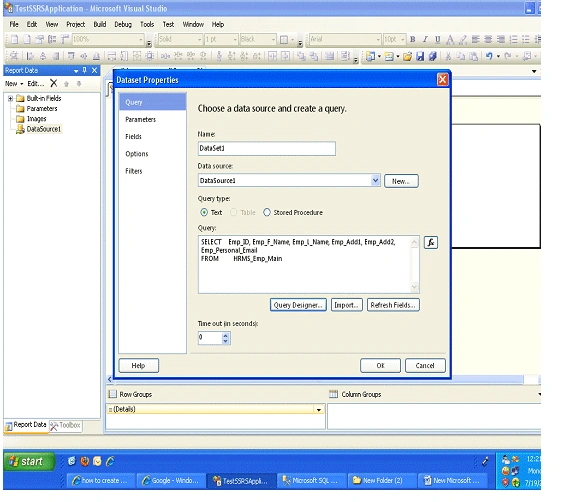This screenshot has height=502, width=561.
Task: Click the Windows Start button
Action: click(x=29, y=462)
